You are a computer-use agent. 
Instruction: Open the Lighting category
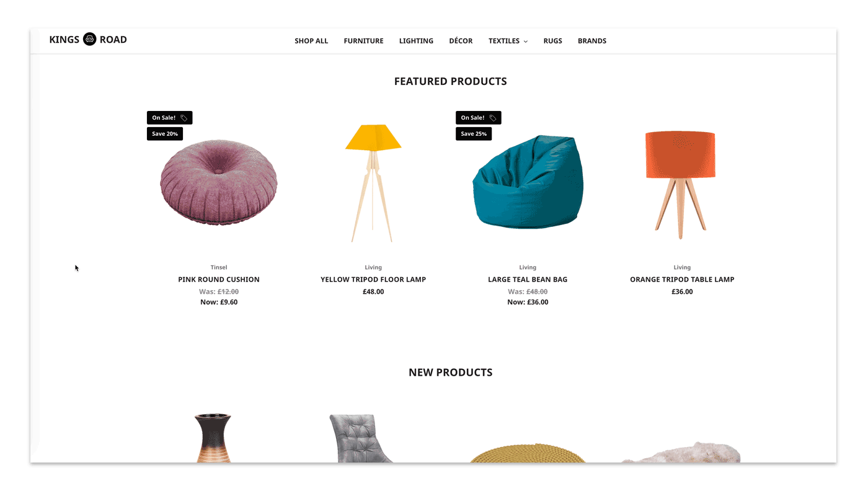pyautogui.click(x=416, y=41)
